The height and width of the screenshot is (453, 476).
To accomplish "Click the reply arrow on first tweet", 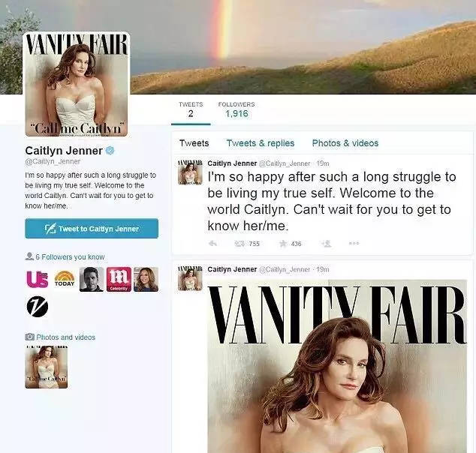I will click(x=212, y=243).
